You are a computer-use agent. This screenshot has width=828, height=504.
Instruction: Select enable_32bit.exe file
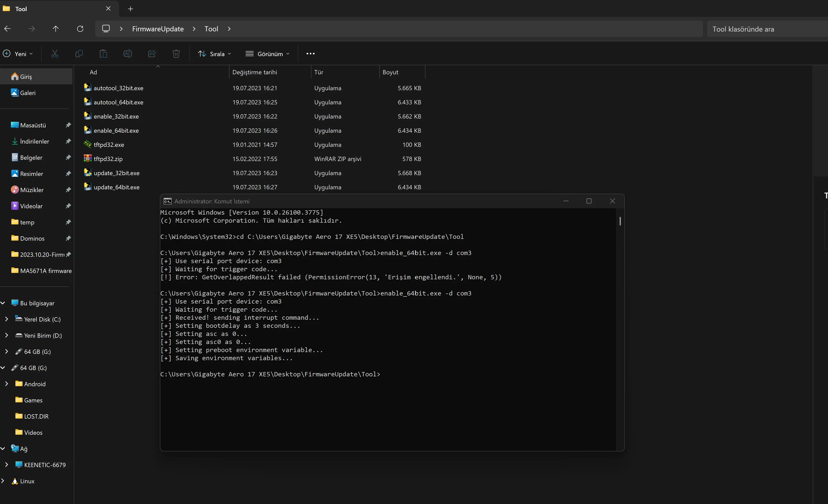coord(116,117)
